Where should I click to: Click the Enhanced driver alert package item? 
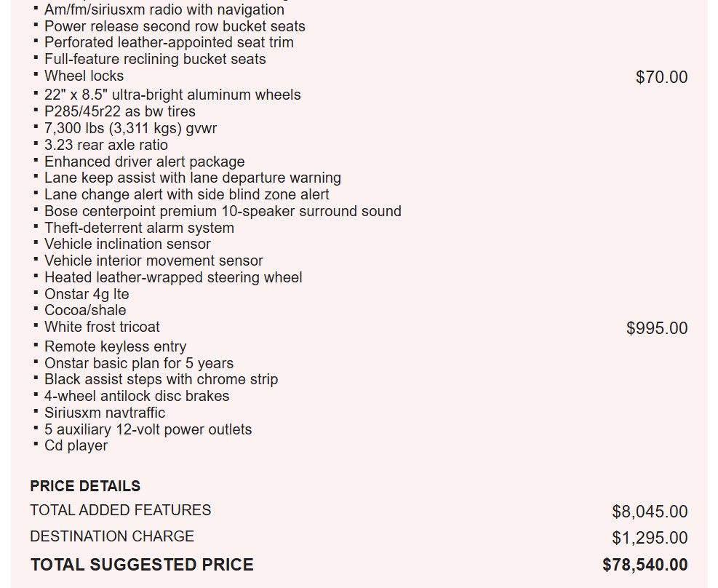point(144,162)
